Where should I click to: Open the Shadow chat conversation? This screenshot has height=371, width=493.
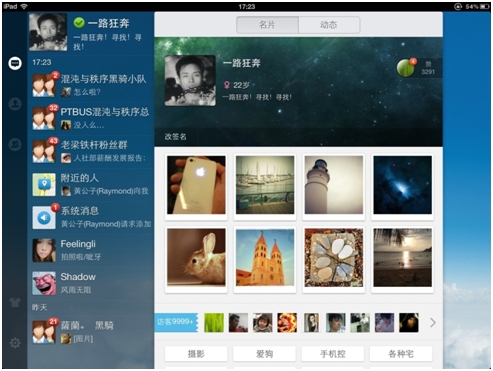pyautogui.click(x=91, y=283)
